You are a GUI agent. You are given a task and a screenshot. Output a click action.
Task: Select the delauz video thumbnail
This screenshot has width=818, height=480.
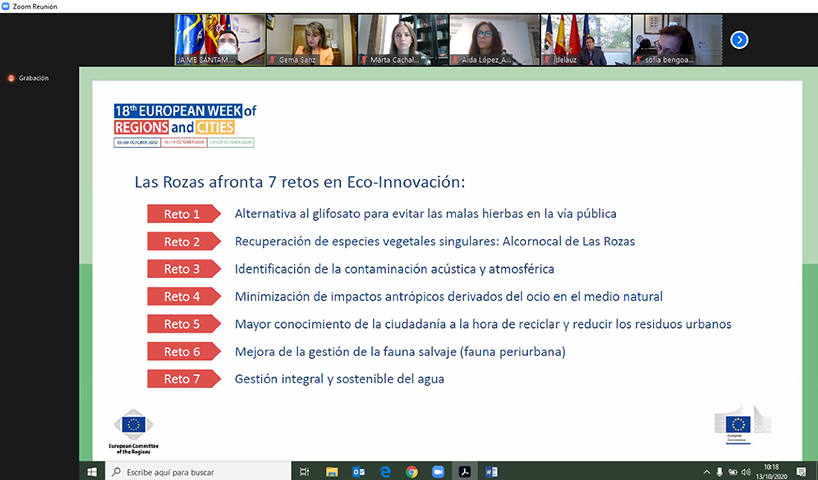click(x=584, y=40)
